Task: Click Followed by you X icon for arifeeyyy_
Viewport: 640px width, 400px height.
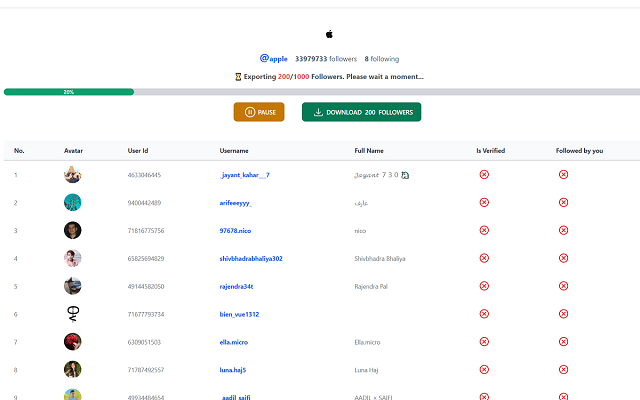Action: click(563, 202)
